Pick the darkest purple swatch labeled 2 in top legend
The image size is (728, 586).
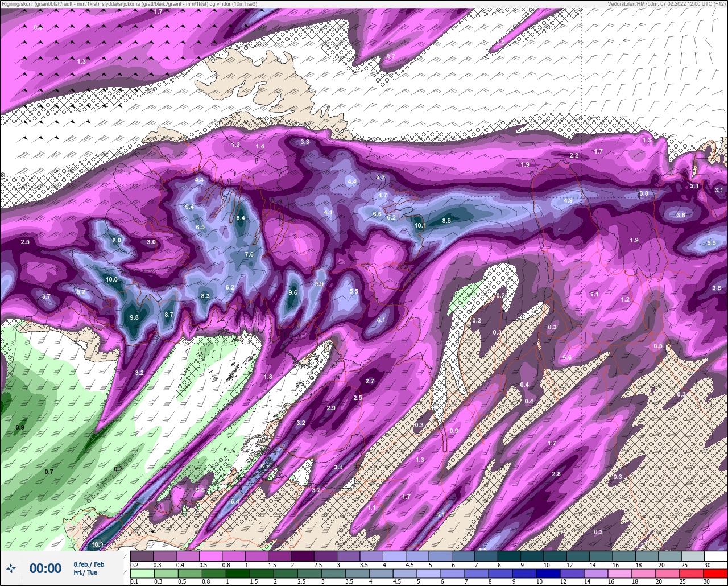point(303,556)
